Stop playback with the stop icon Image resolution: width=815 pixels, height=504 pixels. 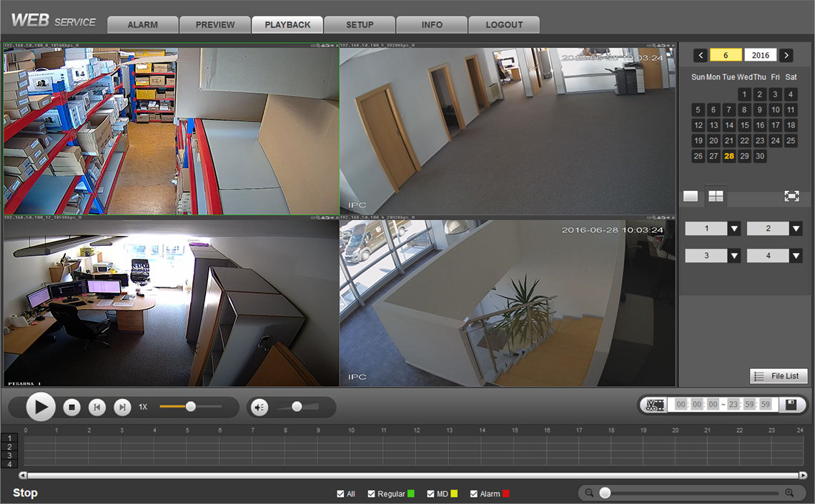click(71, 407)
